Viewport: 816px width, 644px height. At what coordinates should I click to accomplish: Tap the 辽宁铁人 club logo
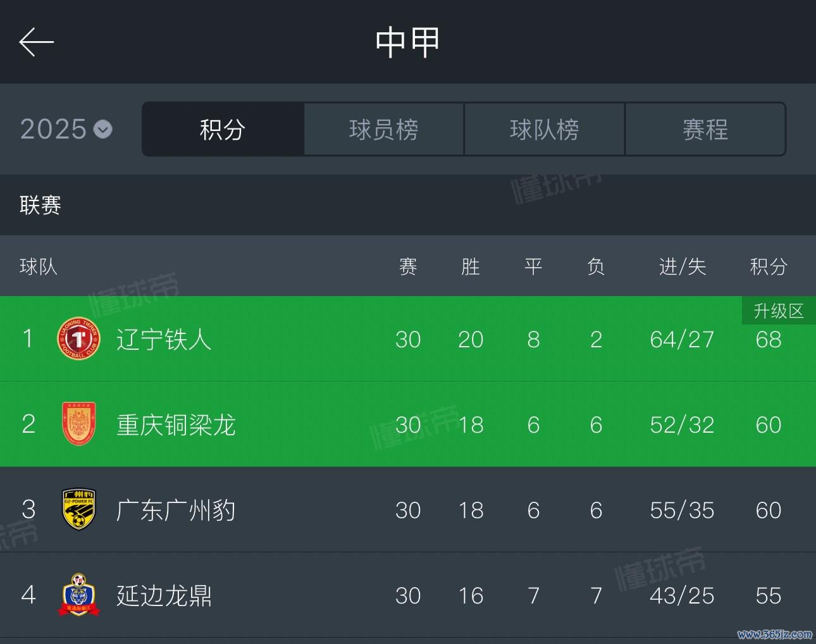tap(79, 339)
